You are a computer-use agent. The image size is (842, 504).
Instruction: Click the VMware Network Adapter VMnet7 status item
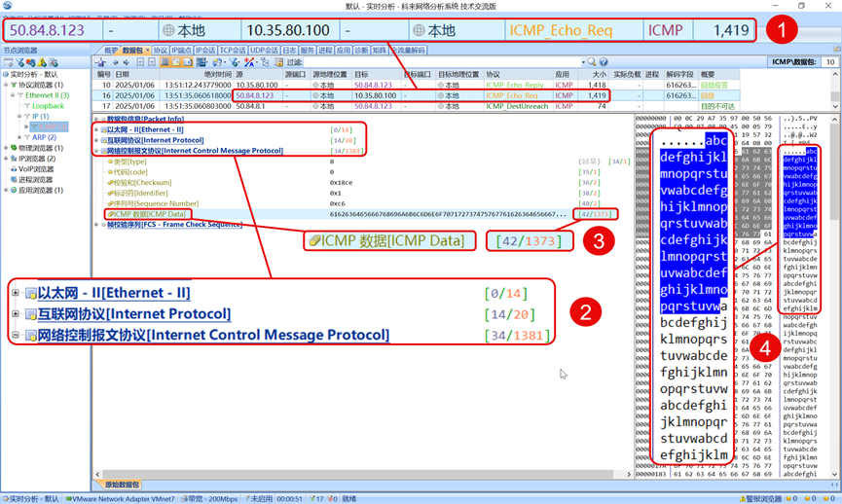click(x=125, y=498)
